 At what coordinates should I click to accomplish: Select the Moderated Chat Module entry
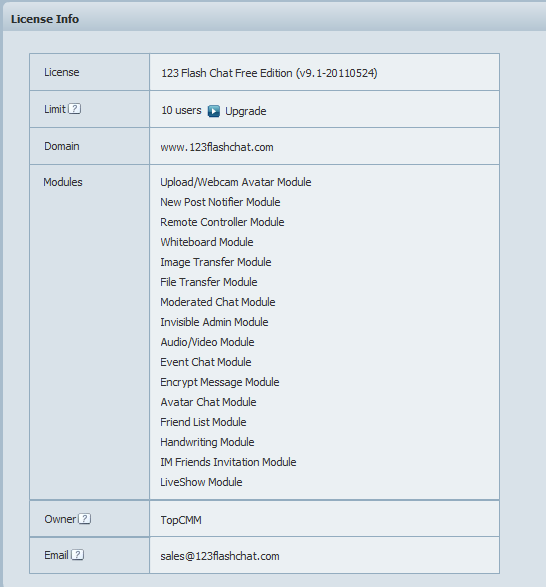(218, 302)
